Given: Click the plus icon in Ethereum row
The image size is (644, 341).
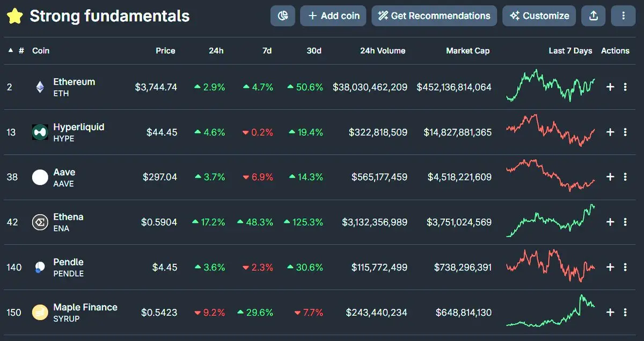Looking at the screenshot, I should point(610,87).
